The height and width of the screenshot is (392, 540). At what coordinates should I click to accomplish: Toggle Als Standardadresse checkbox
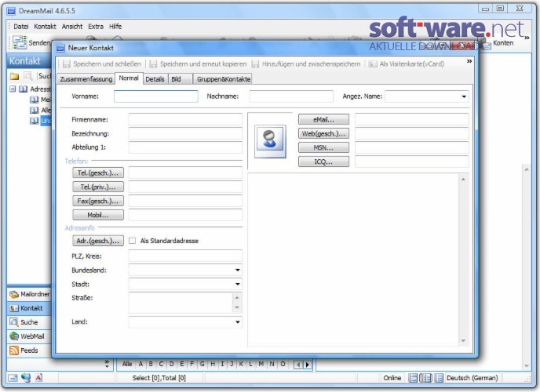tap(132, 241)
